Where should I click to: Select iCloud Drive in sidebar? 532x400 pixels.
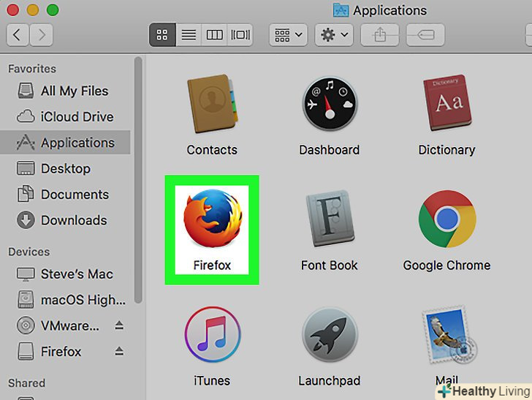(x=77, y=117)
